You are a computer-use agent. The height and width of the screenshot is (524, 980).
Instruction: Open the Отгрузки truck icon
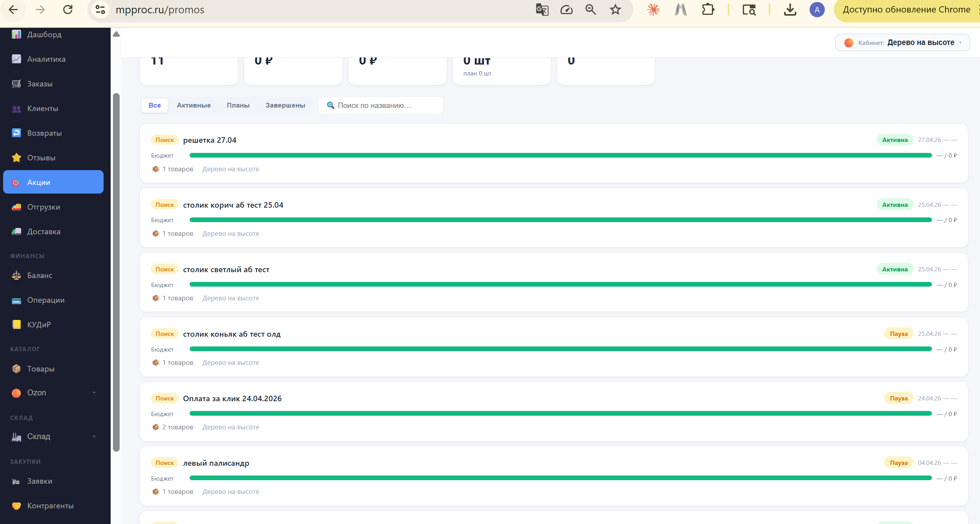click(x=16, y=207)
